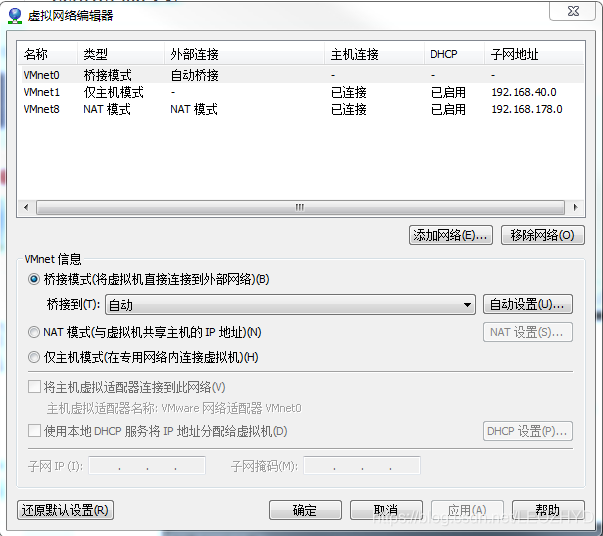The width and height of the screenshot is (603, 536).
Task: Select the NAT 模式 radio button
Action: pos(34,332)
